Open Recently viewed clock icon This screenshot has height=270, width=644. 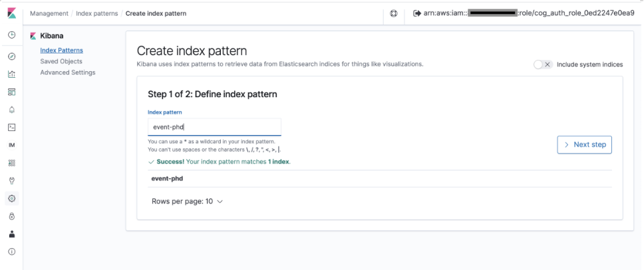[x=11, y=35]
